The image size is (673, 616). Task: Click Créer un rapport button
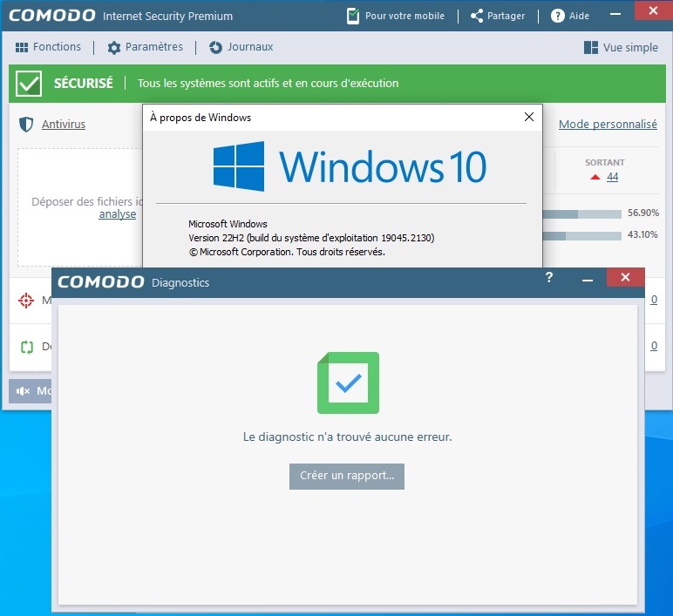(x=347, y=476)
